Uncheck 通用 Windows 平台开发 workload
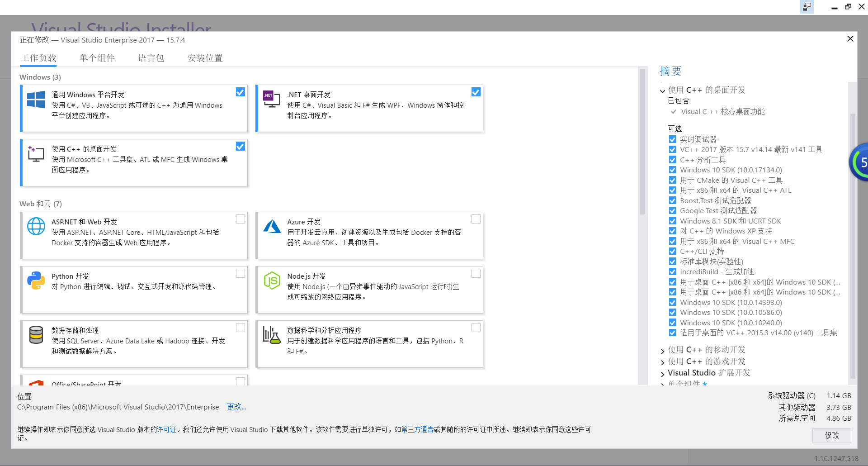Screen dimensions: 868x466 (241, 92)
